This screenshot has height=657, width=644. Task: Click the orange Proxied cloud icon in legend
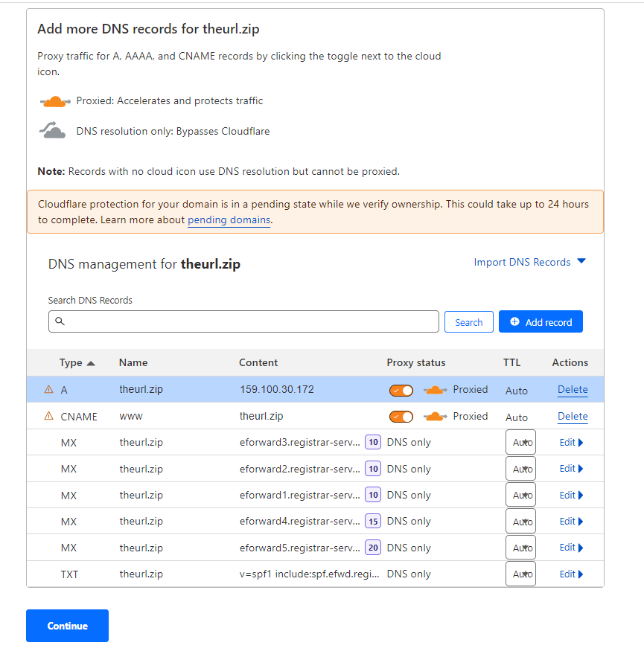coord(55,101)
